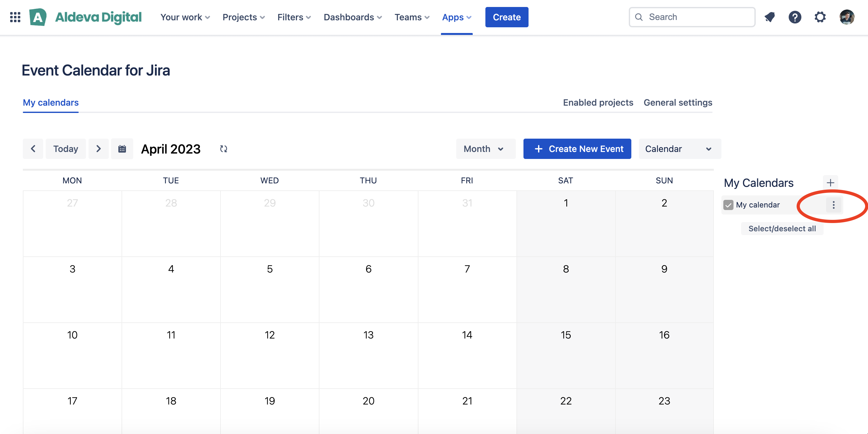
Task: Open notifications bell icon
Action: [x=770, y=17]
